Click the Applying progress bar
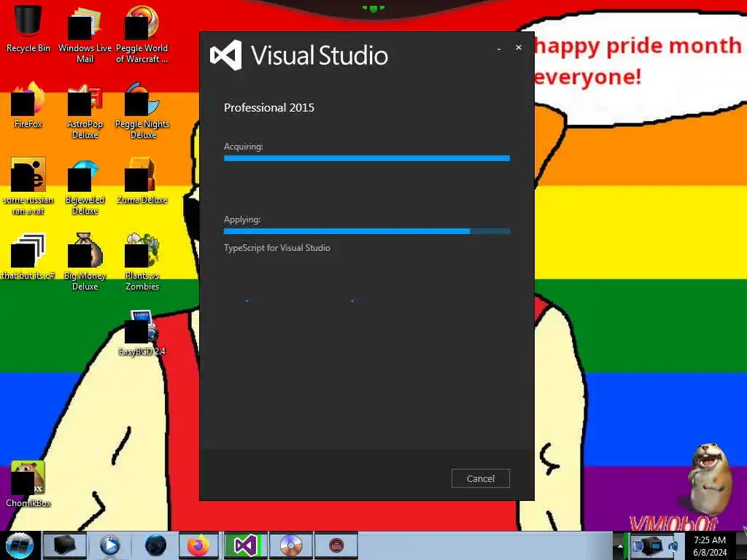 tap(367, 231)
